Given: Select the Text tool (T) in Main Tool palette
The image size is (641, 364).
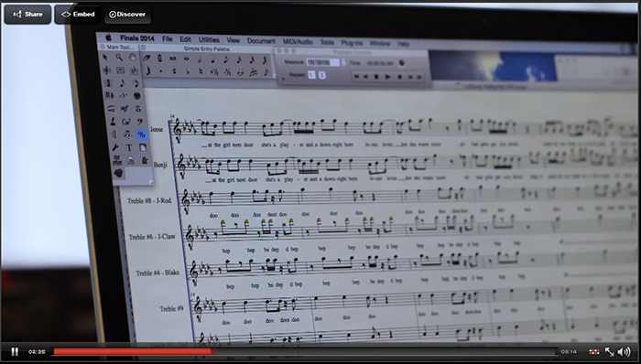Looking at the screenshot, I should (129, 147).
